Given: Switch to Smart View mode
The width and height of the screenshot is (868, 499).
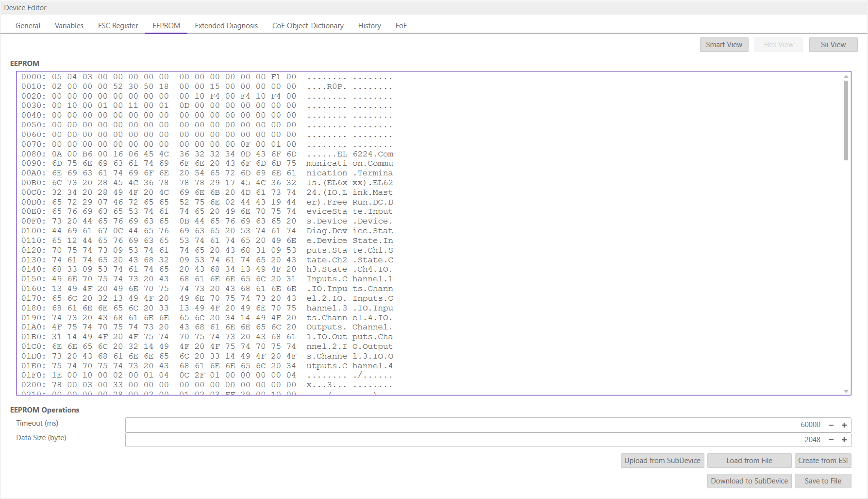Looking at the screenshot, I should click(x=724, y=44).
